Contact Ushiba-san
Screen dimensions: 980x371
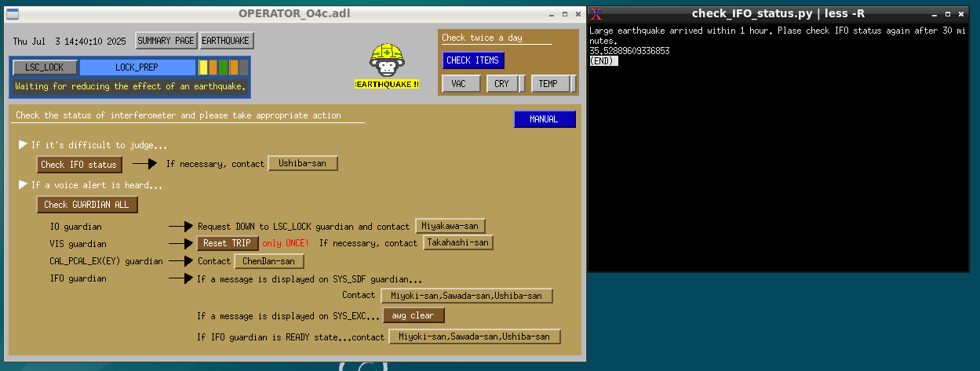(303, 163)
